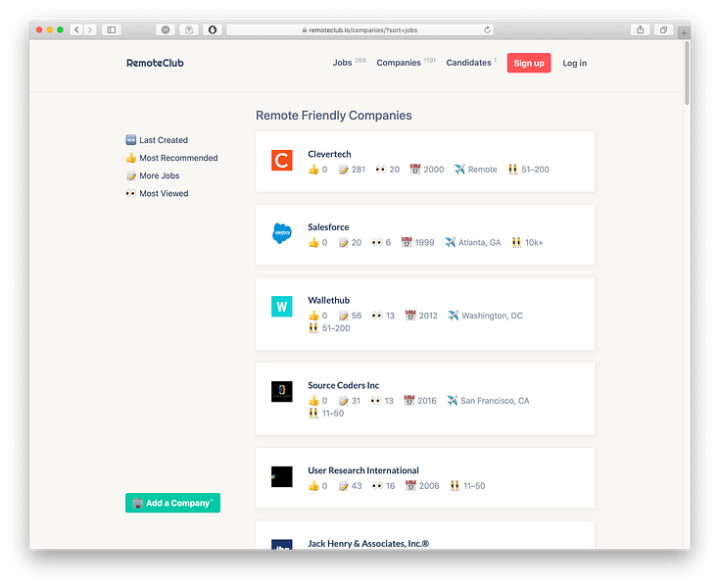Click Salesforce's Atlanta, GA location text
720x588 pixels.
pos(479,243)
